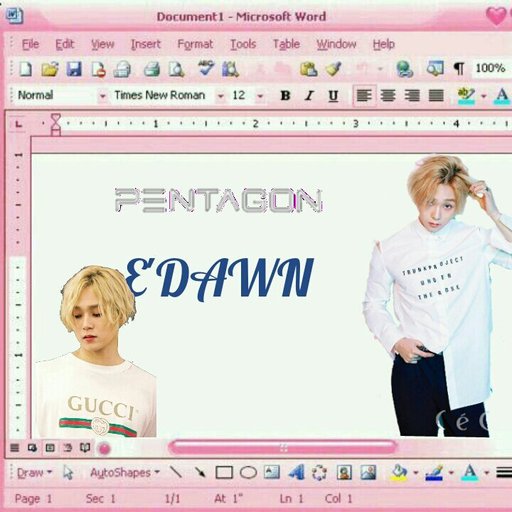
Task: Insert WordArt from the Drawing toolbar
Action: coord(296,472)
